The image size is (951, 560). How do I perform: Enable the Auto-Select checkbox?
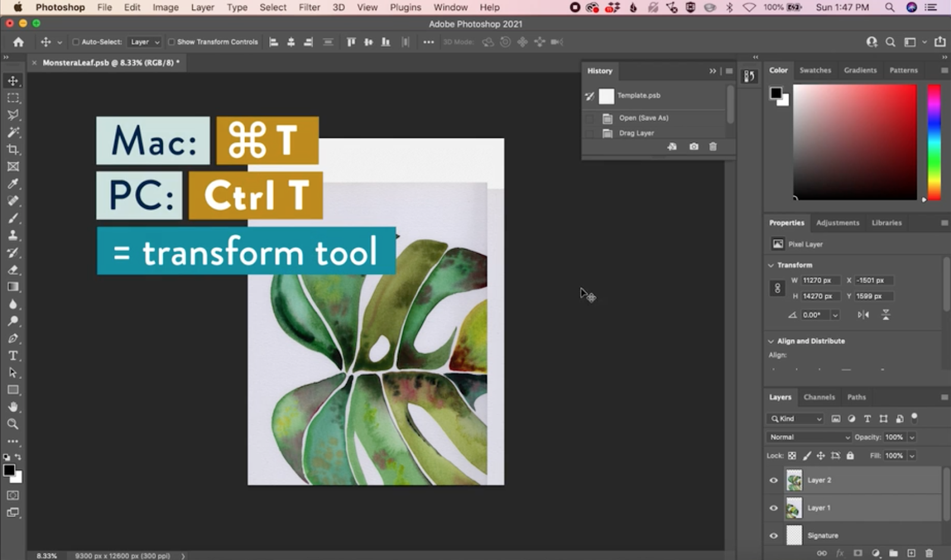[77, 42]
